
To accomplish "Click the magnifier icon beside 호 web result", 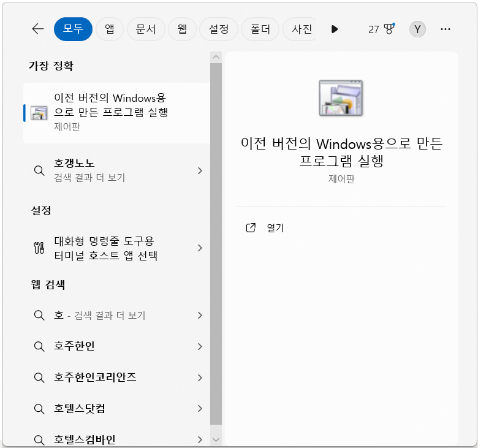I will [x=39, y=315].
